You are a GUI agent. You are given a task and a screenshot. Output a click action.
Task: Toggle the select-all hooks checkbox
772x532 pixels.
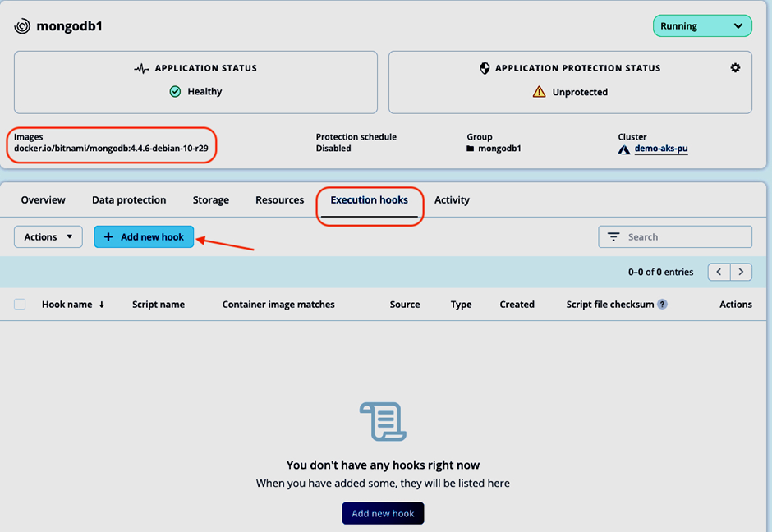click(x=20, y=304)
